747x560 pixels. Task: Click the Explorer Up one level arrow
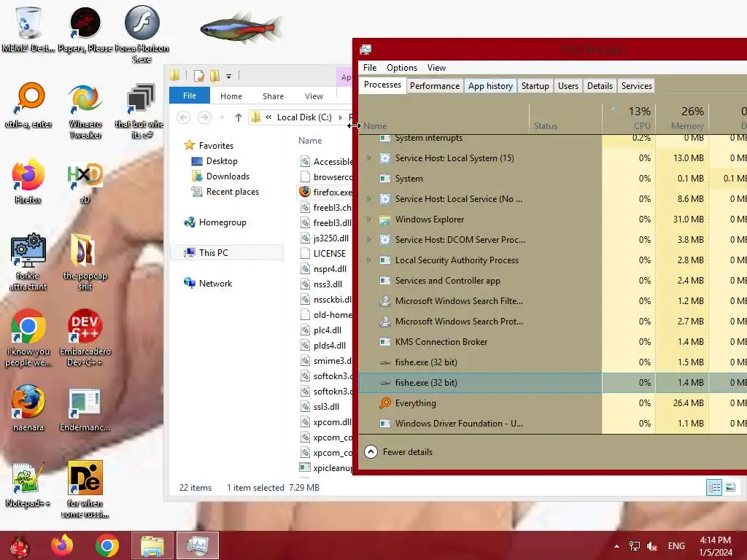coord(239,117)
